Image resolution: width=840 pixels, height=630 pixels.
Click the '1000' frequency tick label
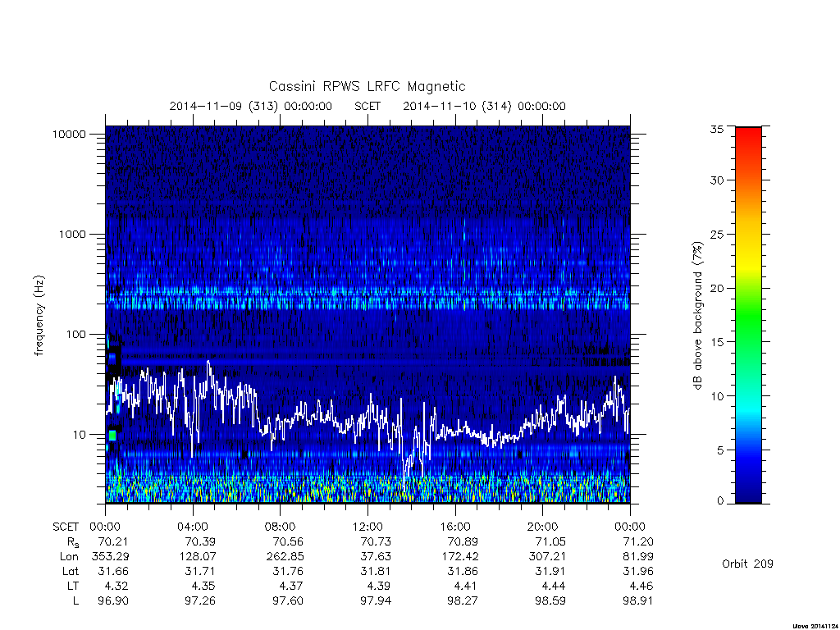pyautogui.click(x=72, y=234)
